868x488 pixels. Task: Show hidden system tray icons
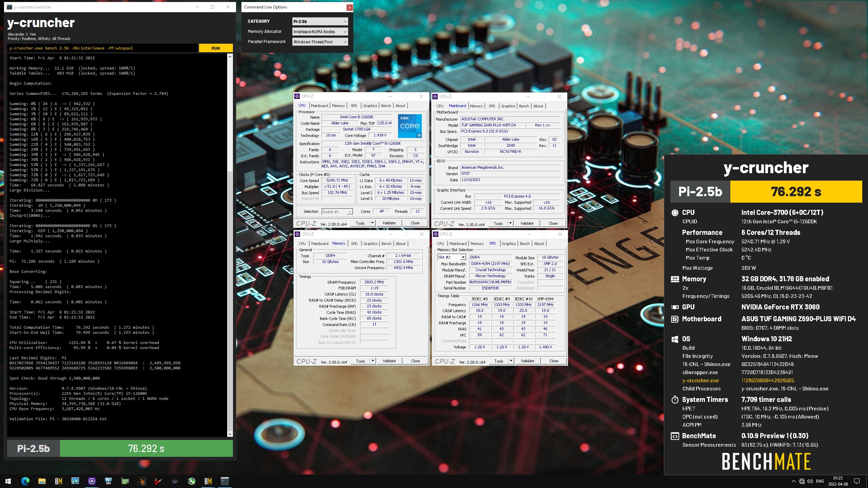point(793,481)
